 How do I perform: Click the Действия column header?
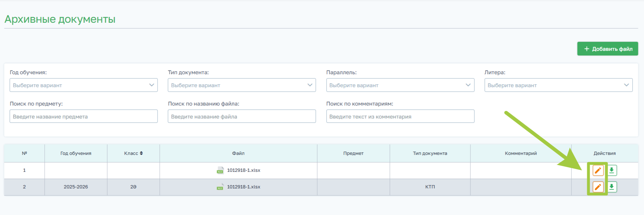(605, 153)
